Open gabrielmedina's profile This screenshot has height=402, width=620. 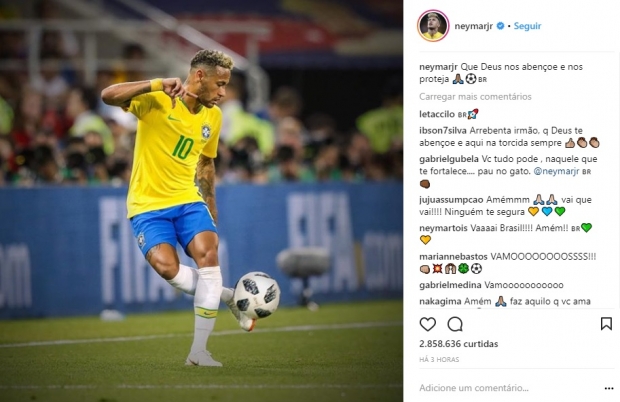pyautogui.click(x=450, y=285)
